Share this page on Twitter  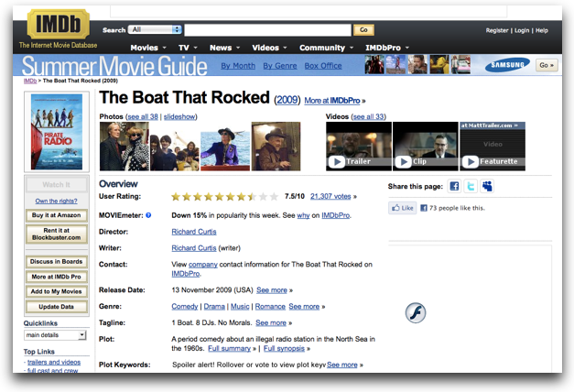point(471,186)
